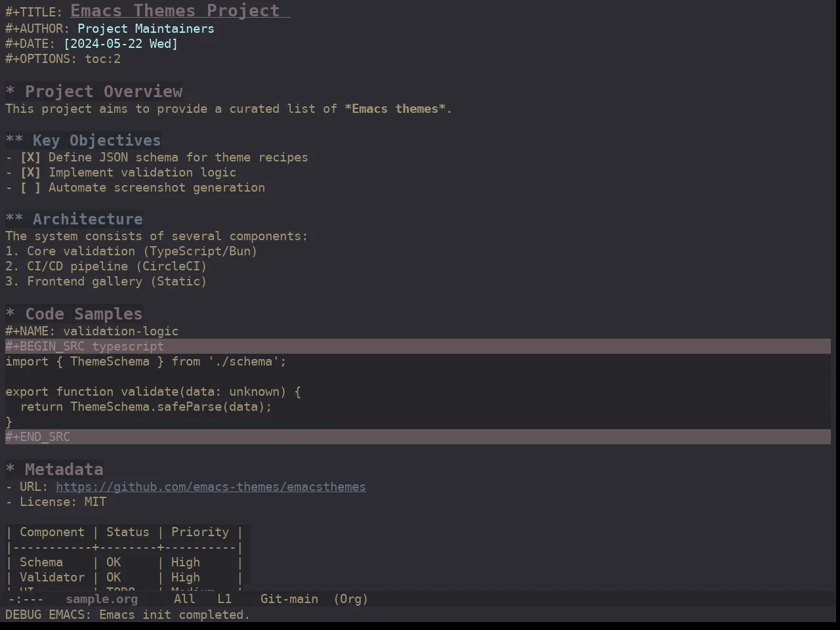This screenshot has height=630, width=840.
Task: Click the #+END_SRC line
Action: tap(418, 437)
